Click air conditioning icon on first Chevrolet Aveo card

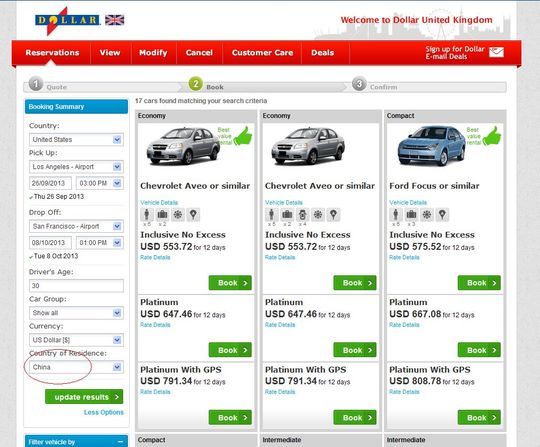tap(178, 215)
